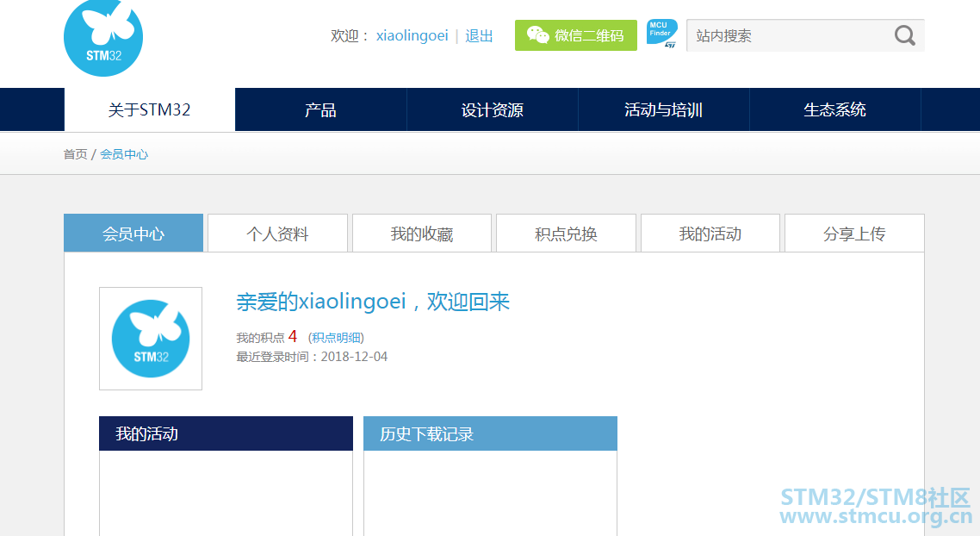Screen dimensions: 980x536
Task: Click the STM32 butterfly logo in header
Action: (x=103, y=38)
